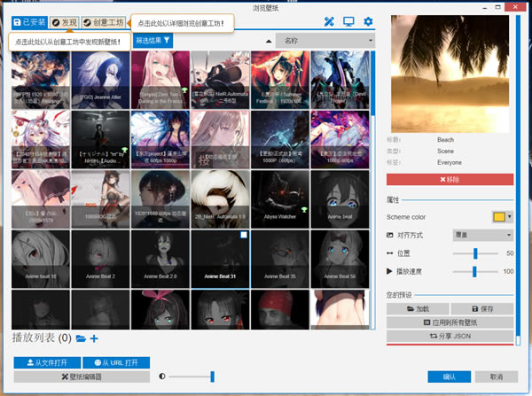Select Summer Festival 1920x108 wallpaper
The image size is (532, 396).
point(280,80)
